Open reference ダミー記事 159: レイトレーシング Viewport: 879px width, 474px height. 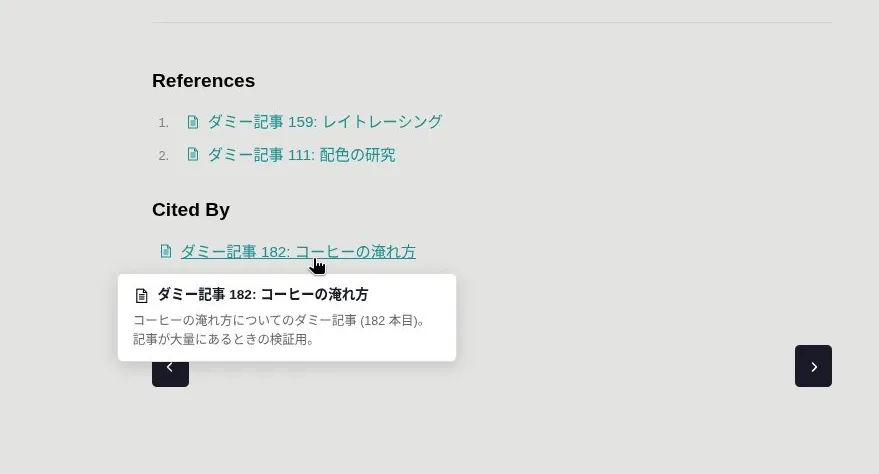325,122
